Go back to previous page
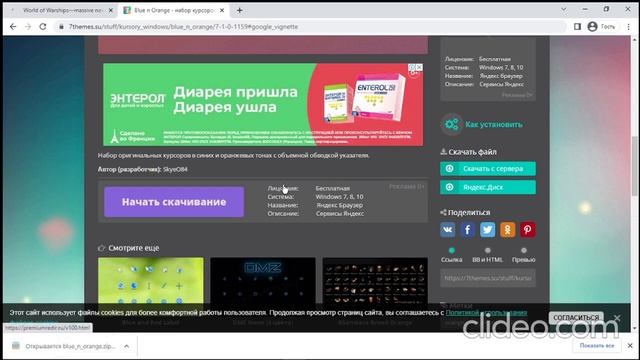Image resolution: width=640 pixels, height=360 pixels. (x=13, y=27)
